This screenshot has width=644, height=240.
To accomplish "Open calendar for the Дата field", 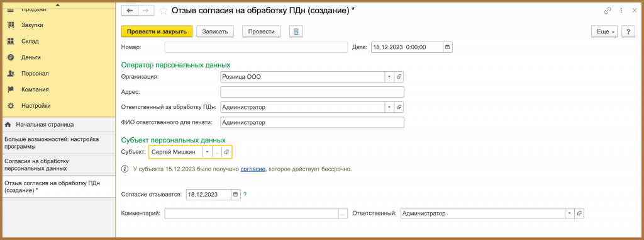I will tap(447, 47).
